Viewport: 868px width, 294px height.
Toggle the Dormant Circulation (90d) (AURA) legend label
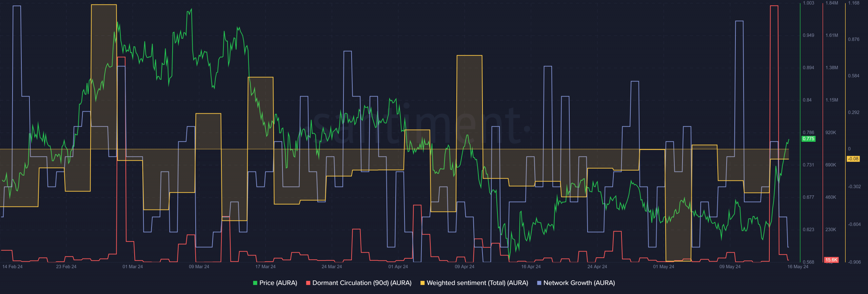point(362,283)
